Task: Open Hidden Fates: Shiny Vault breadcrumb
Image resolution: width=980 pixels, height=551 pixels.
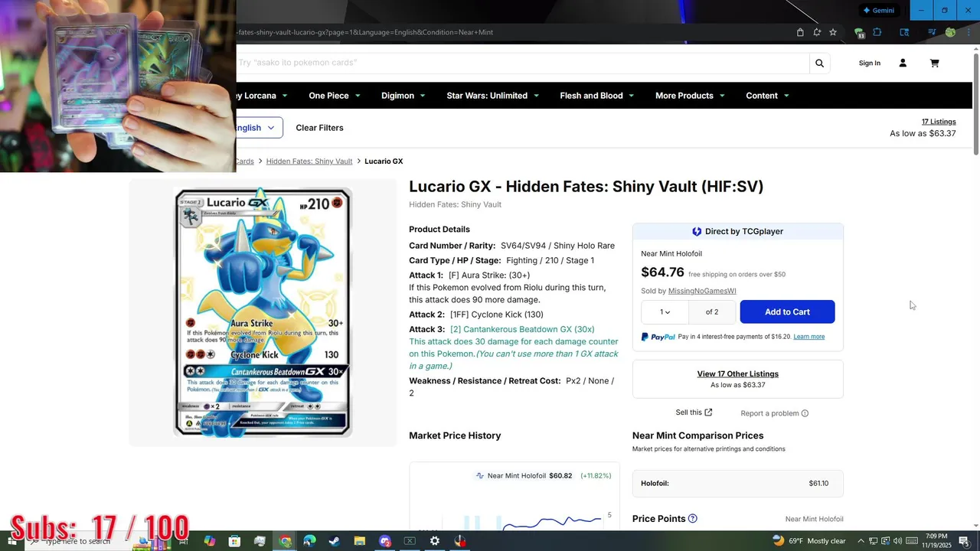Action: [309, 161]
